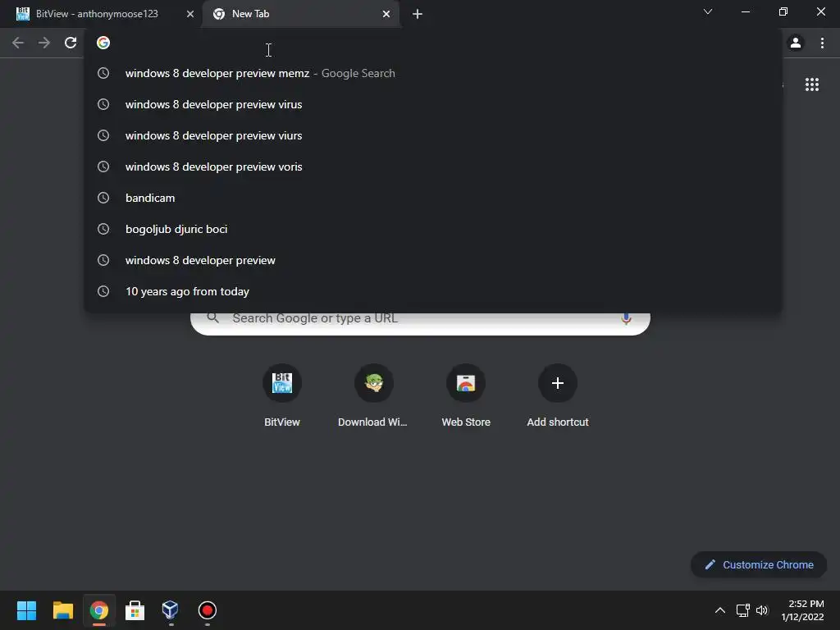
Task: Click the Google G icon in the address bar
Action: coord(103,43)
